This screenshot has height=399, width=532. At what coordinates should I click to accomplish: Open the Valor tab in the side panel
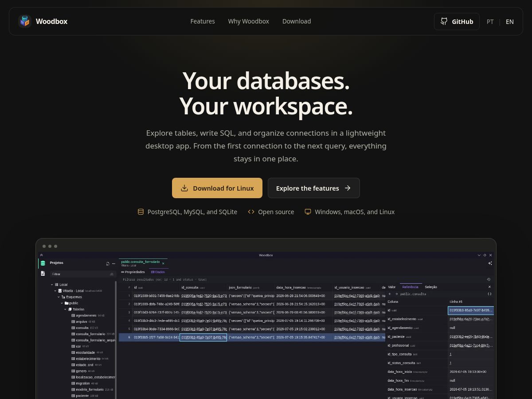click(x=392, y=287)
